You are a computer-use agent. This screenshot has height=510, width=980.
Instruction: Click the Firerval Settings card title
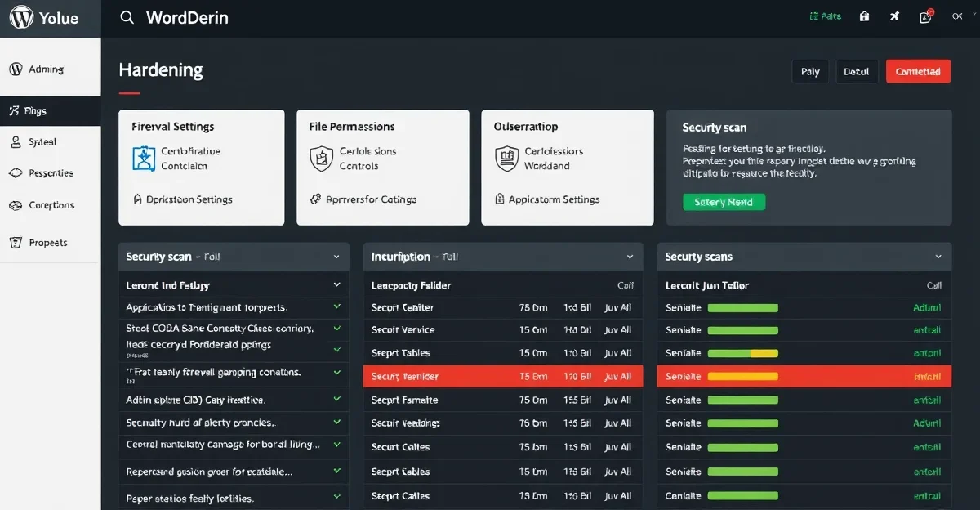(x=173, y=127)
